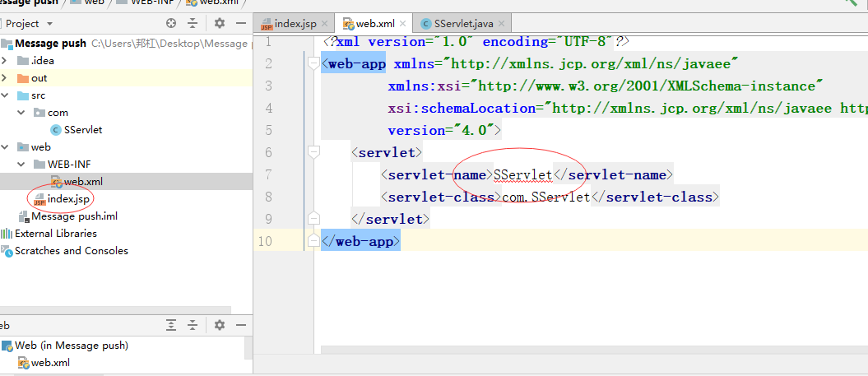Click the locate-file target icon in Project panel

[171, 23]
